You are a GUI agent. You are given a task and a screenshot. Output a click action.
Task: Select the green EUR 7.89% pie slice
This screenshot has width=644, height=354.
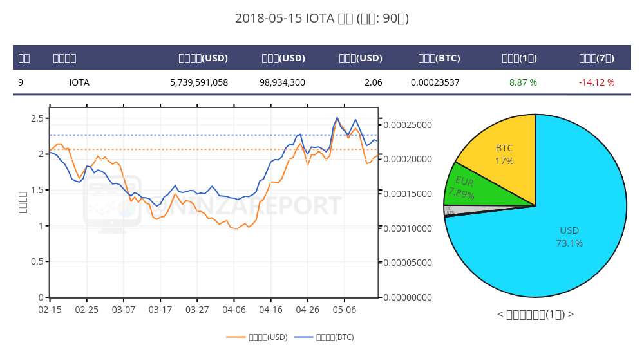(x=464, y=188)
